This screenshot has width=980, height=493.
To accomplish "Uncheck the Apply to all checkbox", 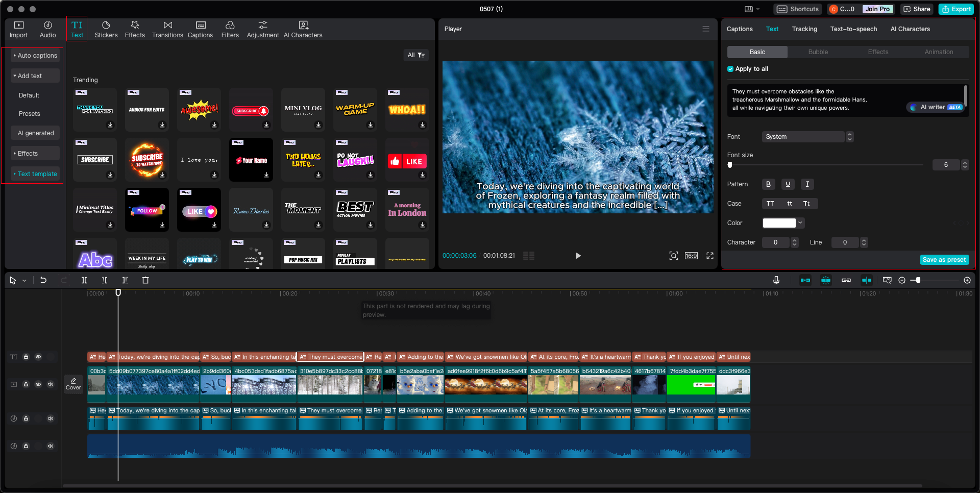I will coord(730,69).
